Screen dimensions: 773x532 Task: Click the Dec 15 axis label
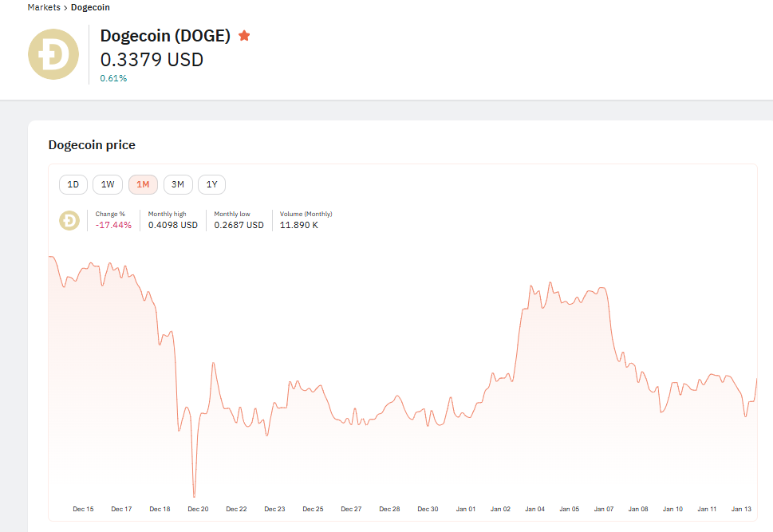click(x=83, y=509)
